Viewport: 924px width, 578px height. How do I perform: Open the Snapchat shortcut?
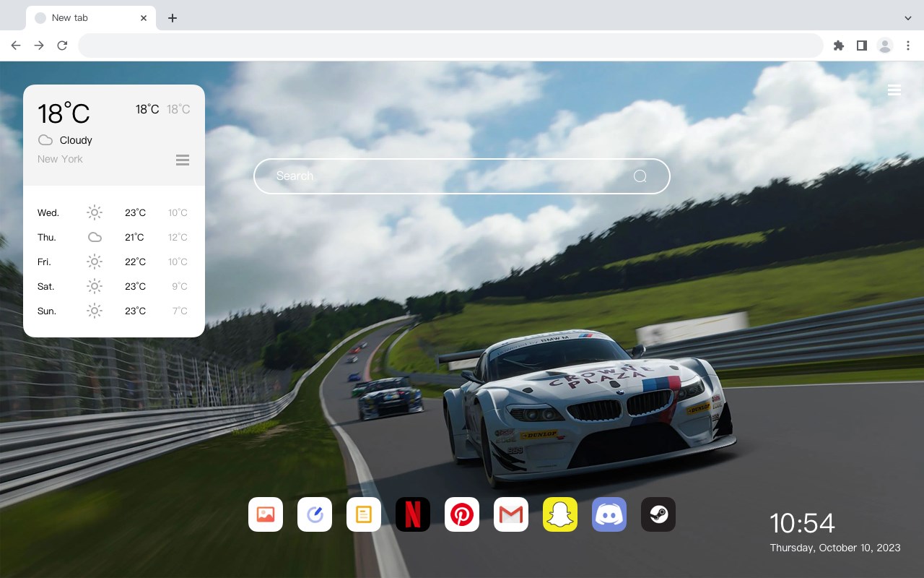click(x=560, y=514)
